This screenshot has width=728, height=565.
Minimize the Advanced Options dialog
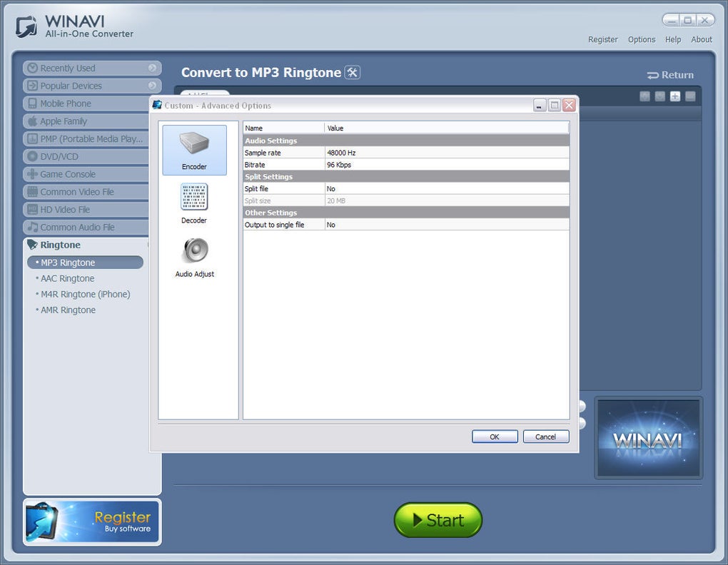(539, 106)
